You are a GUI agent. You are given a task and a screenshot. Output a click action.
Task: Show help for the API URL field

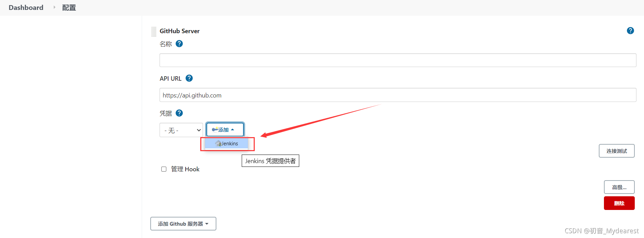pyautogui.click(x=189, y=78)
